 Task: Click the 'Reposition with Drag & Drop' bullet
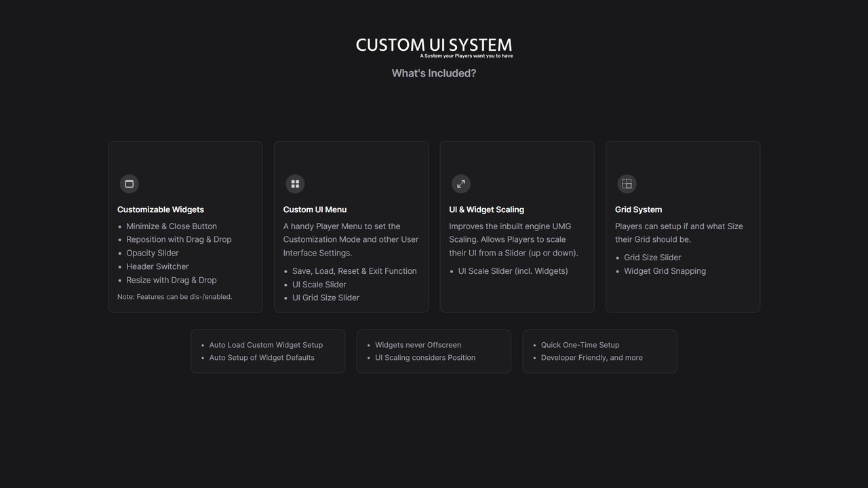pyautogui.click(x=179, y=239)
